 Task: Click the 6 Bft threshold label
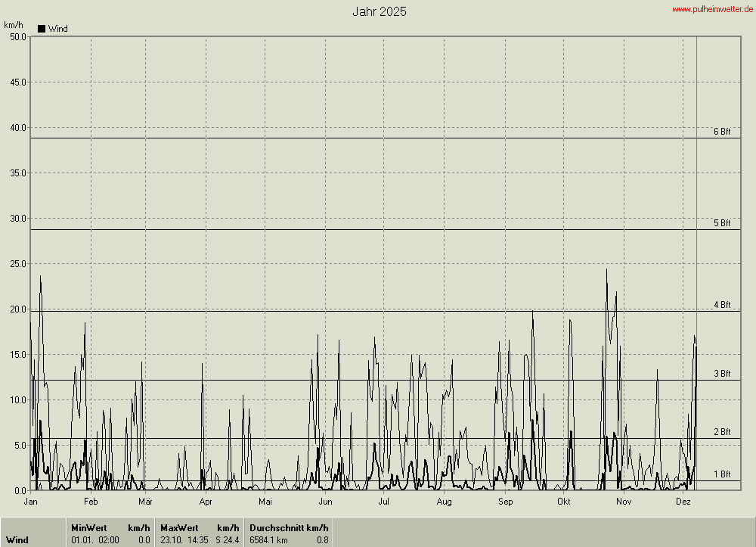722,132
